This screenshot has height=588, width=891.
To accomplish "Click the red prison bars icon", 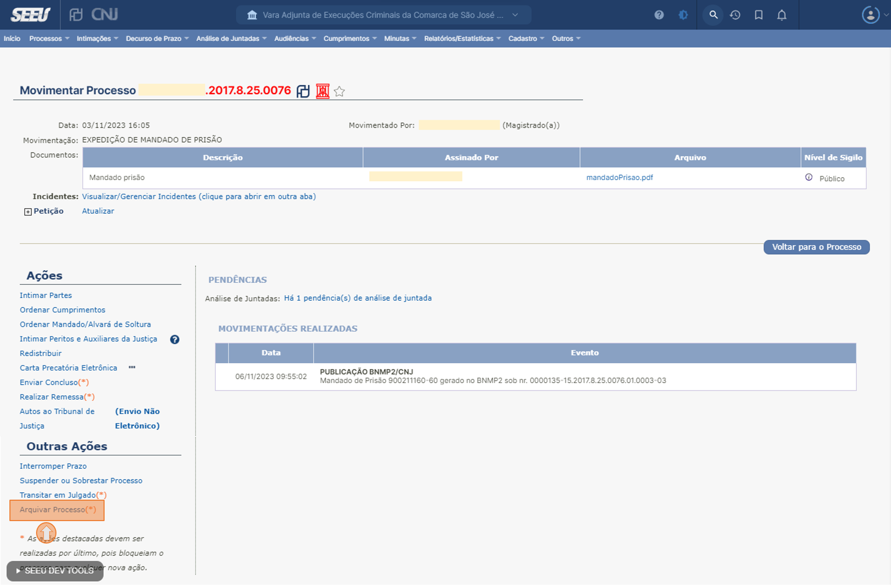I will 323,91.
